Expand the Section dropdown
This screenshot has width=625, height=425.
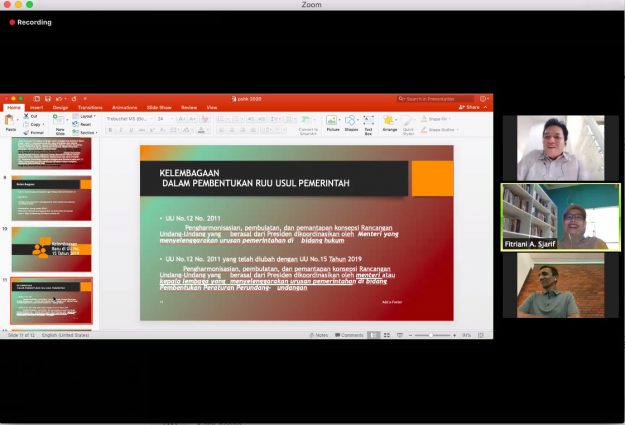(87, 132)
